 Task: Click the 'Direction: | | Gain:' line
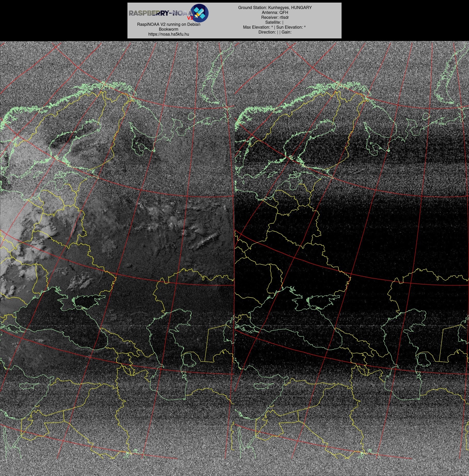[275, 32]
